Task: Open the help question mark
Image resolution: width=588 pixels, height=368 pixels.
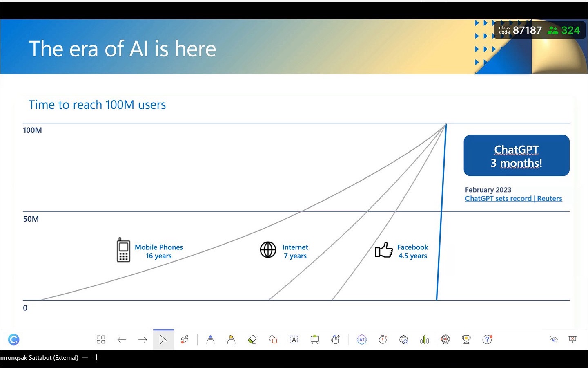Action: click(487, 339)
